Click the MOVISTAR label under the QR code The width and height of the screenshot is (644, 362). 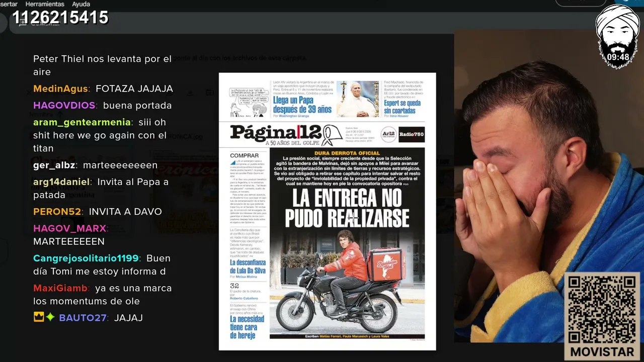pyautogui.click(x=602, y=351)
